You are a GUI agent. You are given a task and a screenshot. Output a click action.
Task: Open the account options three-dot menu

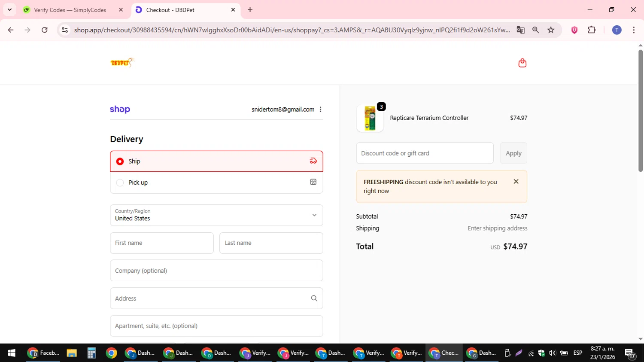(320, 110)
